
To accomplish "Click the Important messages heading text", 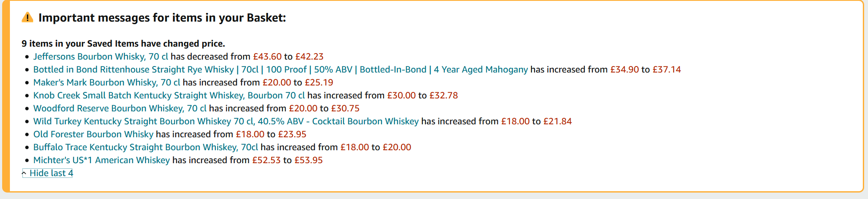I will [x=162, y=18].
